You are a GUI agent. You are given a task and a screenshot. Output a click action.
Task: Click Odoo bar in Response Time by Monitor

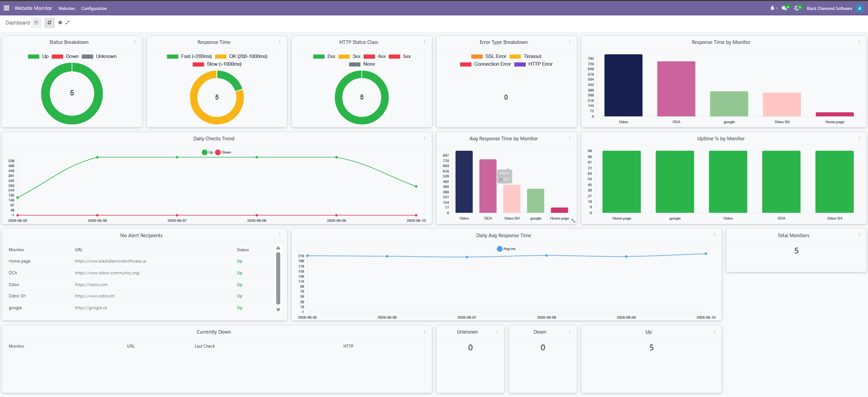coord(623,86)
